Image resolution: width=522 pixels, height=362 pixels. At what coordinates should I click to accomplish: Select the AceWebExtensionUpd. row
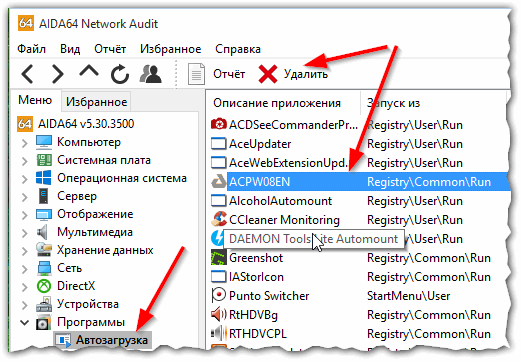pyautogui.click(x=359, y=163)
